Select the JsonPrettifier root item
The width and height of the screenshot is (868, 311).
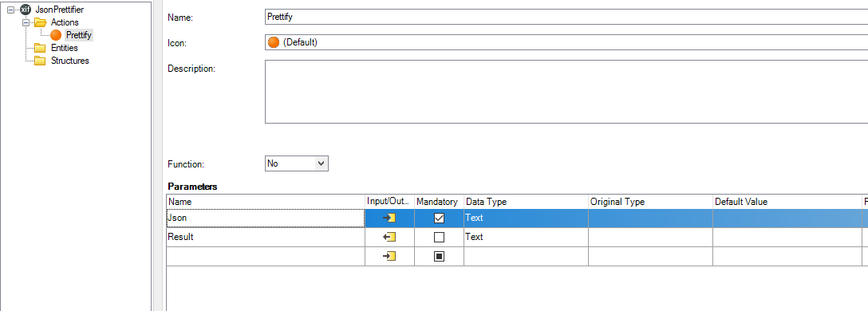(59, 10)
